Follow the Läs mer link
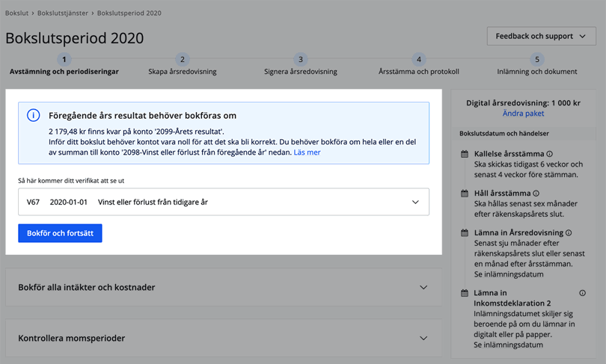606x364 pixels. [x=307, y=152]
